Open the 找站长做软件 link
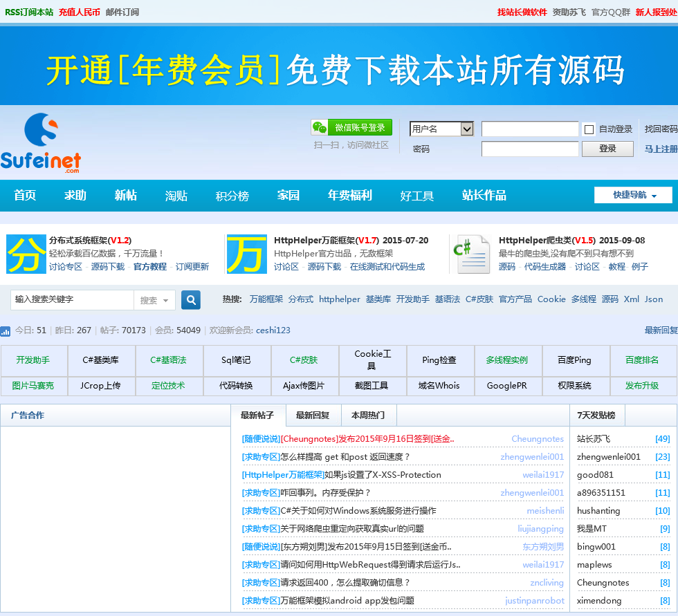Screen dimensions: 678x616 (522, 12)
